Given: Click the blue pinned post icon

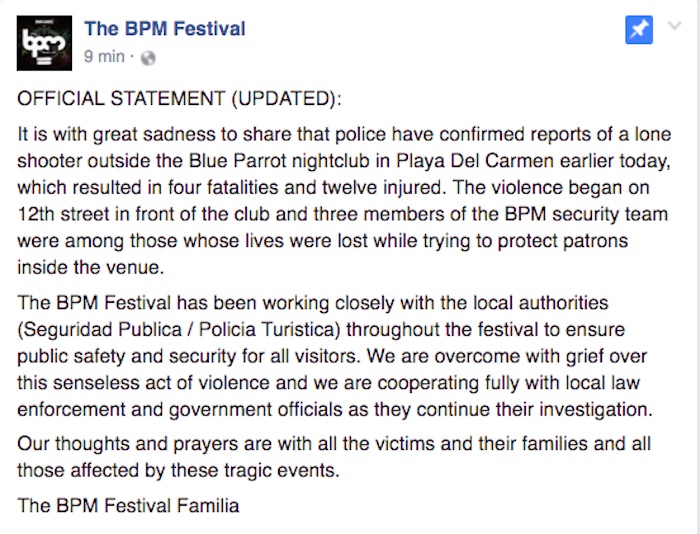Looking at the screenshot, I should pyautogui.click(x=637, y=30).
